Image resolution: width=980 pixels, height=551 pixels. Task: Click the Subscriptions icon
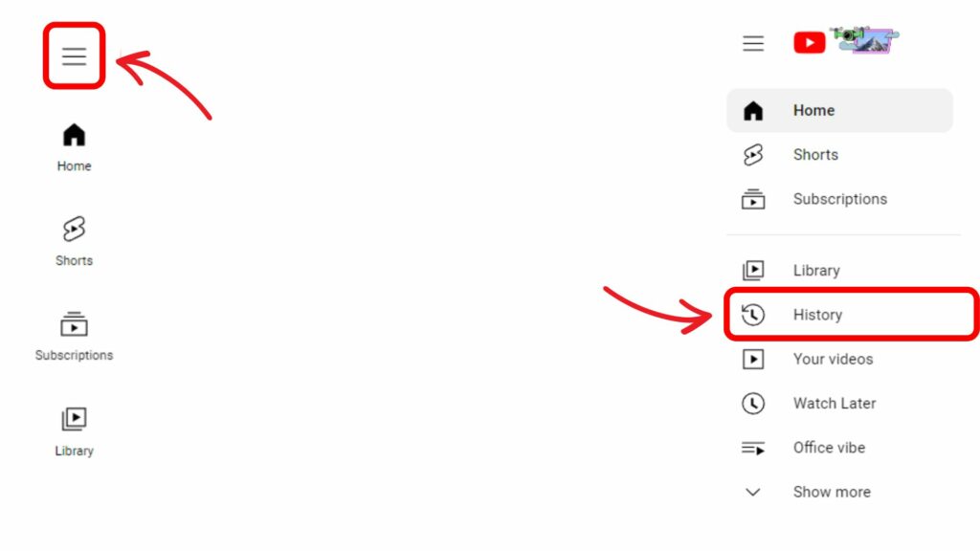coord(74,323)
